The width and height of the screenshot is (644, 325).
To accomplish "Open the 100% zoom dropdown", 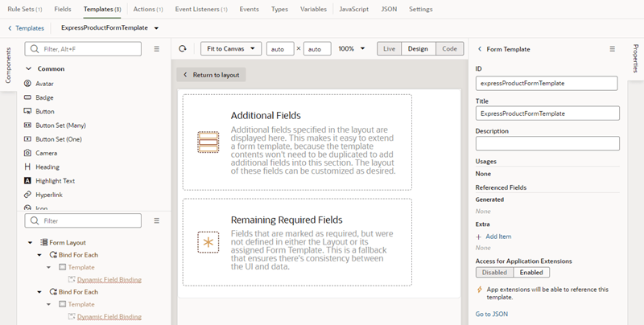I will click(x=351, y=49).
